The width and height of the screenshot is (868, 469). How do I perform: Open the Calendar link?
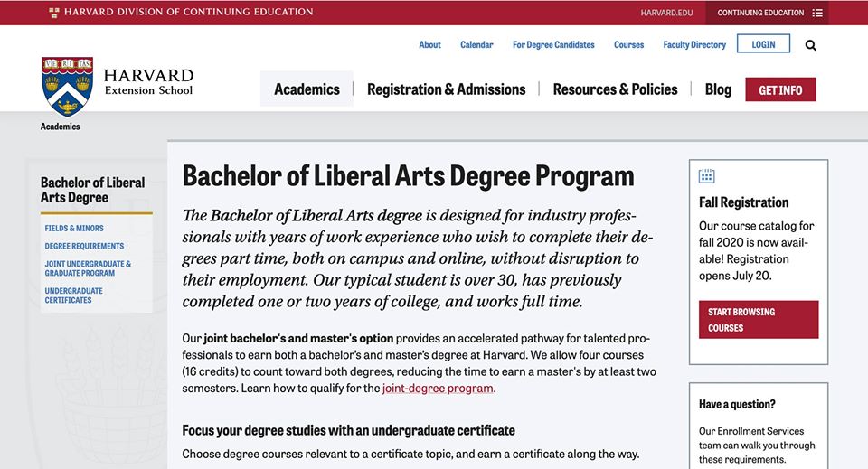476,45
